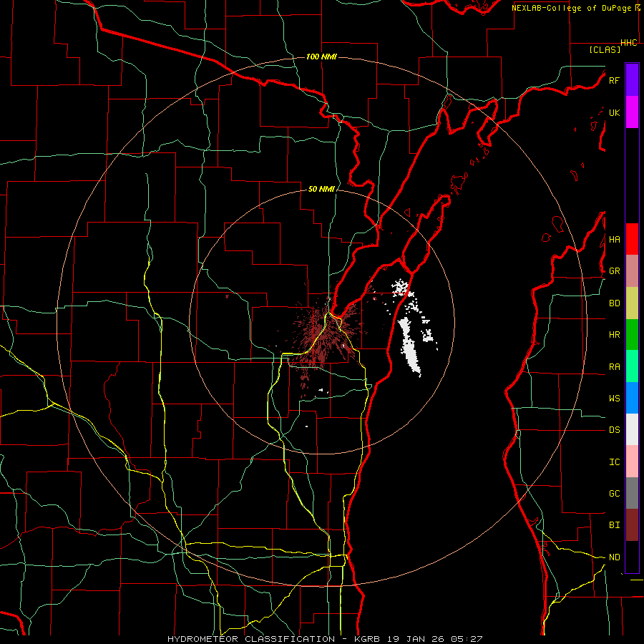Click the BI brown legend swatch
Image resolution: width=644 pixels, height=644 pixels.
click(x=632, y=525)
